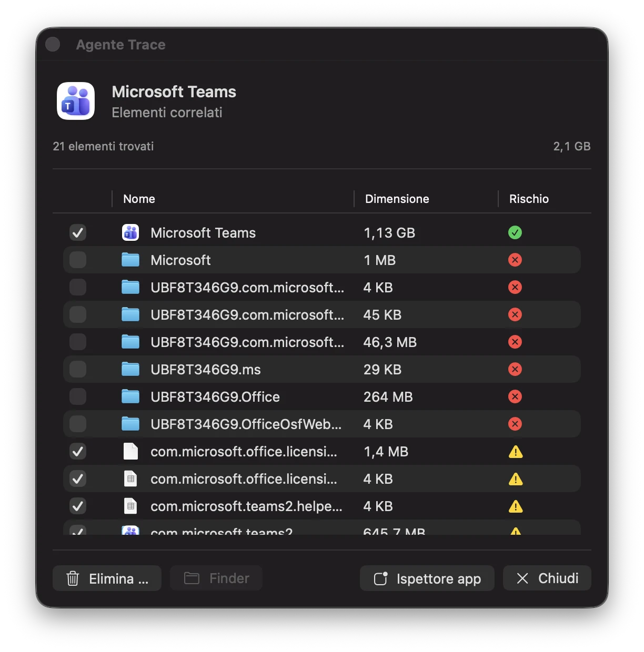Click the 1 MB size value

tap(380, 260)
